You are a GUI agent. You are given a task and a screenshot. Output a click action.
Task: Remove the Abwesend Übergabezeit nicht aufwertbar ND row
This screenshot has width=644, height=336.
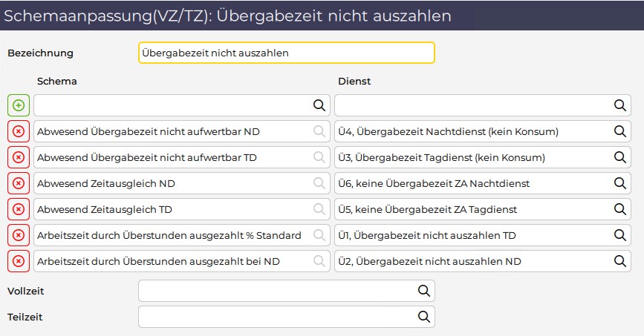19,131
